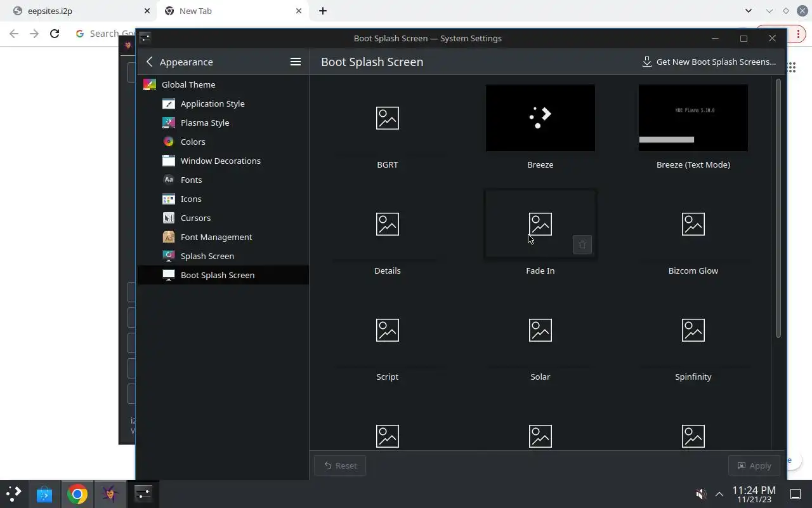Click the taskbar clock showing 11:24 PM
812x508 pixels.
tap(754, 494)
